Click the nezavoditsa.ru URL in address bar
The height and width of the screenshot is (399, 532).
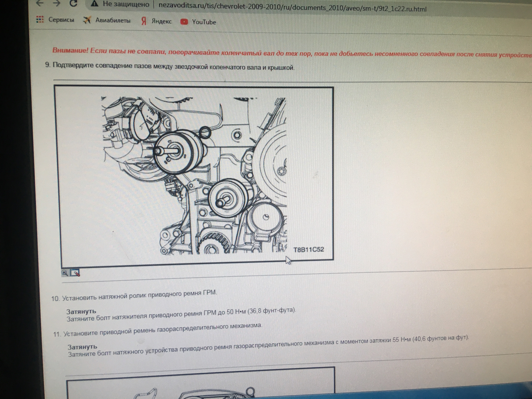point(292,7)
